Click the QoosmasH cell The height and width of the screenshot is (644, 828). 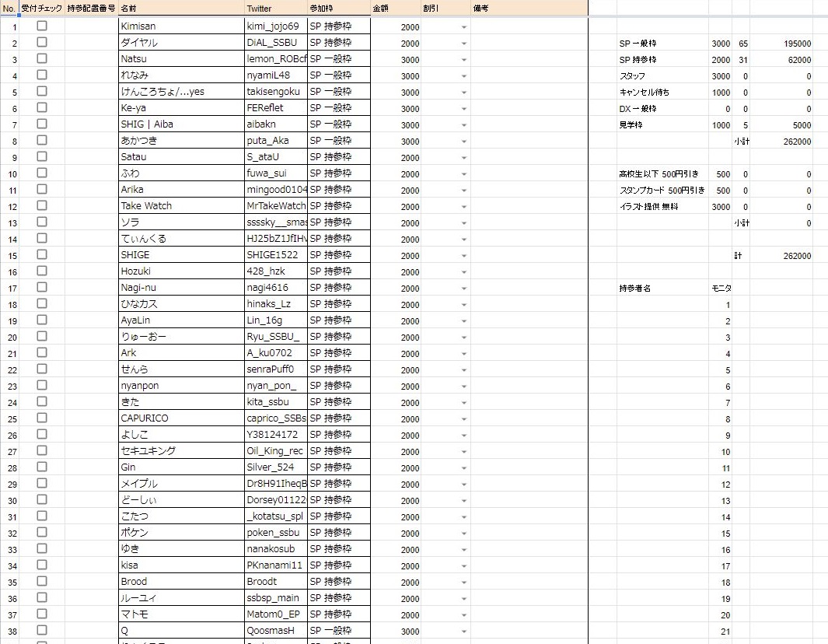pyautogui.click(x=276, y=630)
